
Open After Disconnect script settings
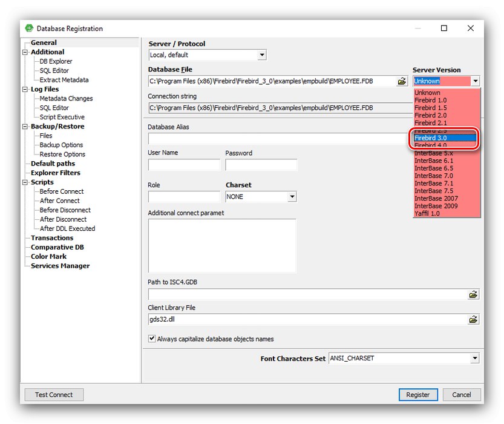tap(63, 219)
